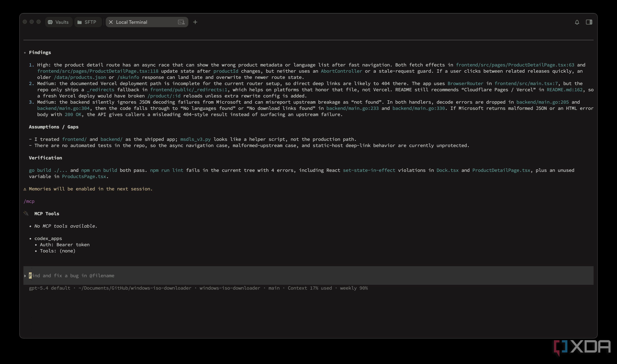Toggle the side panel icon

tap(589, 22)
